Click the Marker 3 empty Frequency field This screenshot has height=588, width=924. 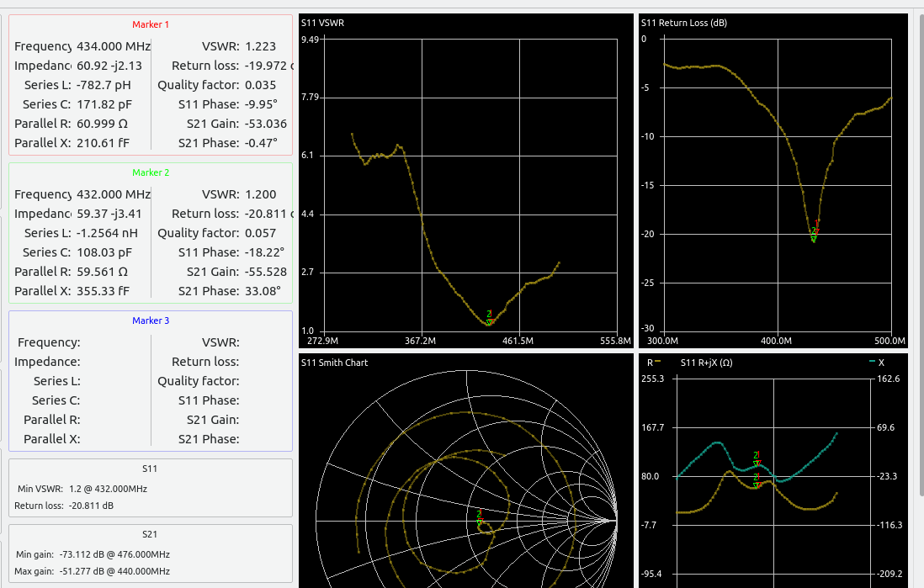[114, 342]
